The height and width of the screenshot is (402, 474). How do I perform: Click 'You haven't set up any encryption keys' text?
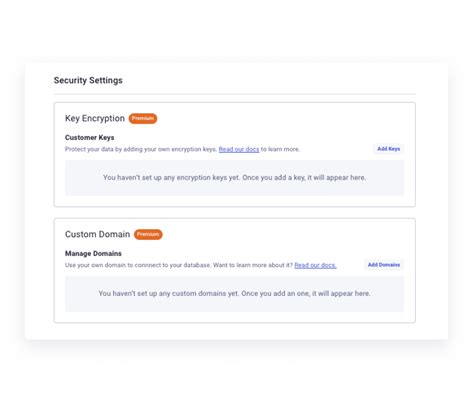(171, 178)
